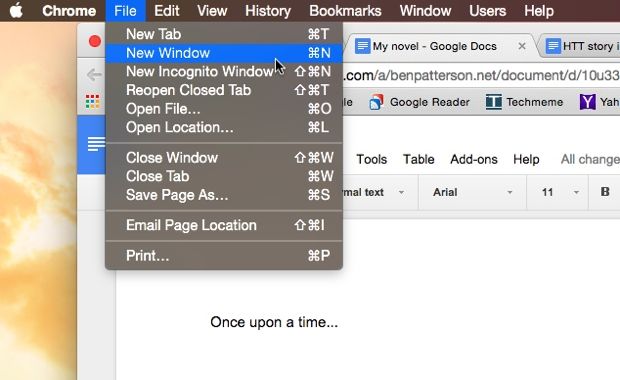This screenshot has width=620, height=380.
Task: Click the docs icon on HTT story tab
Action: point(553,46)
